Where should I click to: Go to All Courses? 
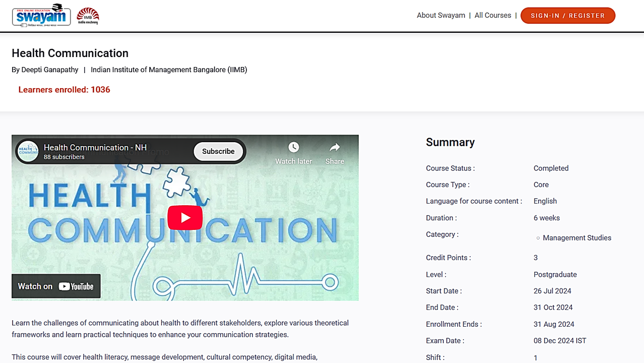[x=492, y=16]
